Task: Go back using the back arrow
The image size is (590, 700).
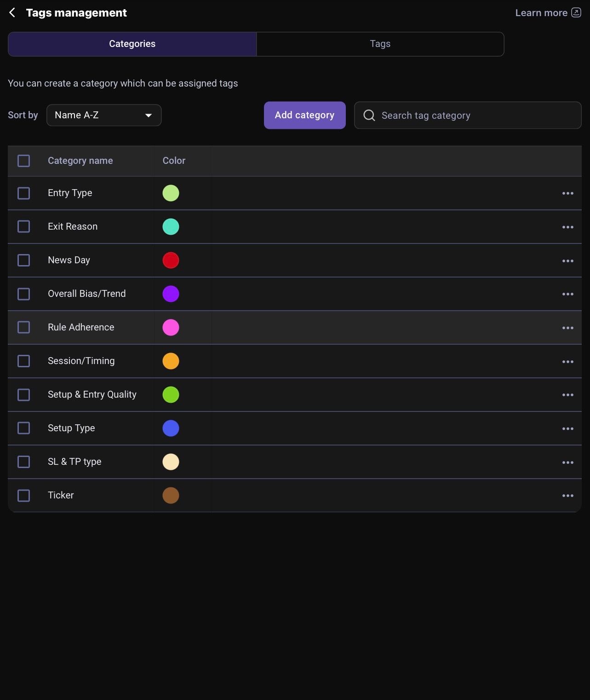Action: [x=12, y=13]
